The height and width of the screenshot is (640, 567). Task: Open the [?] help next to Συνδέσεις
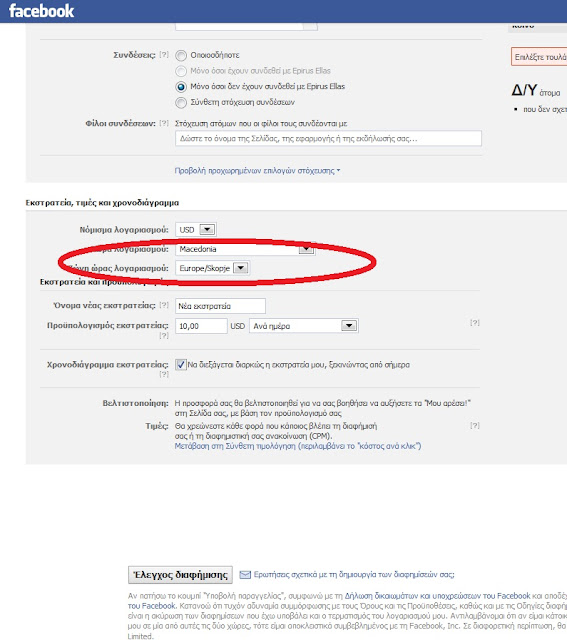point(164,54)
